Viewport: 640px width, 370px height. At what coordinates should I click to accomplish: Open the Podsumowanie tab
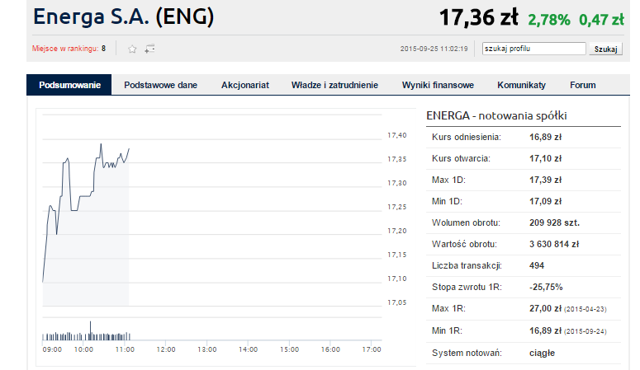[x=69, y=85]
